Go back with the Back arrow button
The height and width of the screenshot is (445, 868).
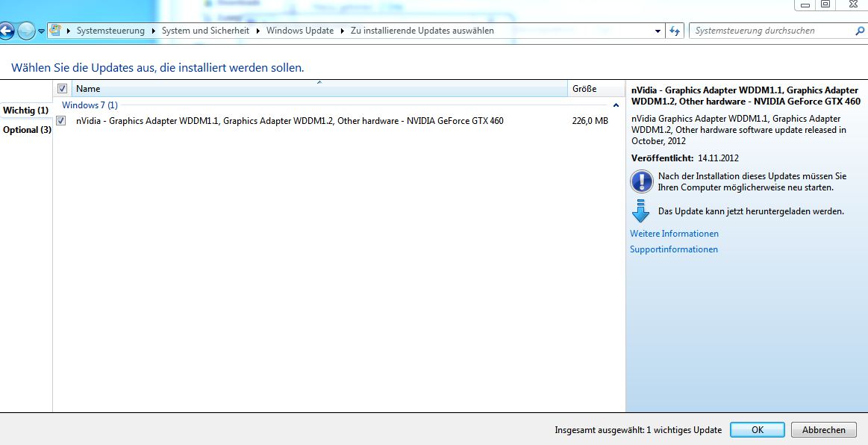click(x=6, y=31)
